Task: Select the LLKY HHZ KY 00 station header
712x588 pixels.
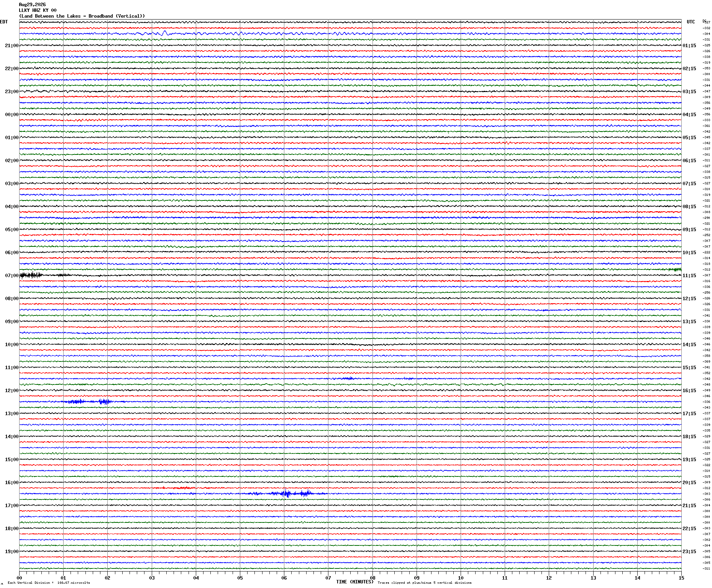Action: coord(38,10)
